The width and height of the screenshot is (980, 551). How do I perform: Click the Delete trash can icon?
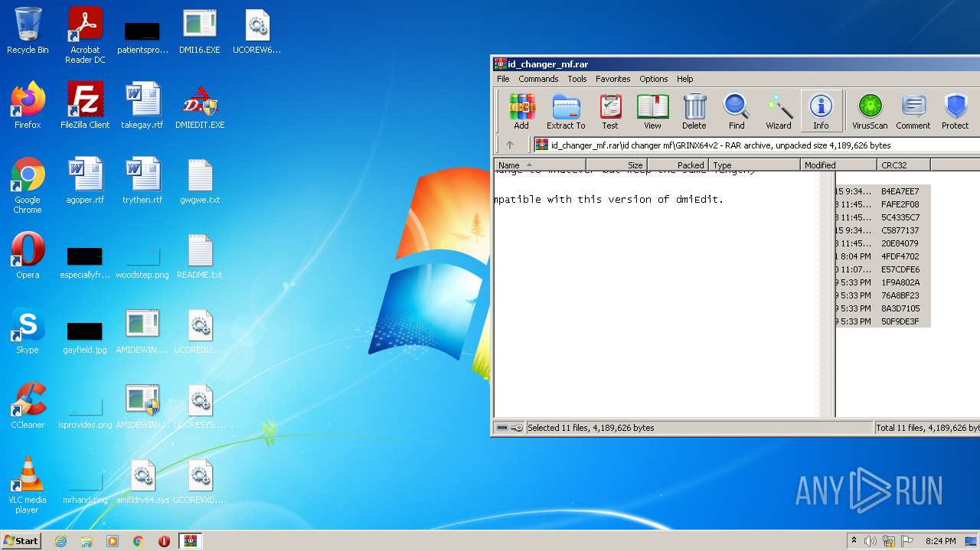[694, 111]
